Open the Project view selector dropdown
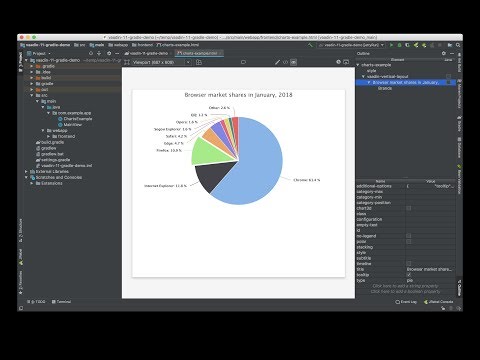 (x=39, y=53)
